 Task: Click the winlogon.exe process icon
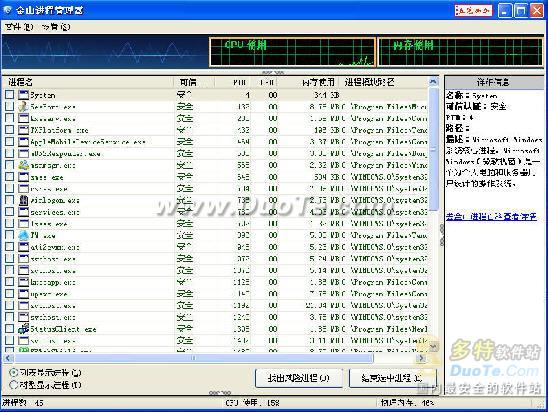(23, 200)
